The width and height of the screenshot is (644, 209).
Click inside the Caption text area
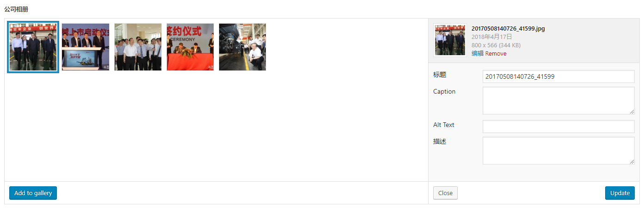[x=558, y=101]
